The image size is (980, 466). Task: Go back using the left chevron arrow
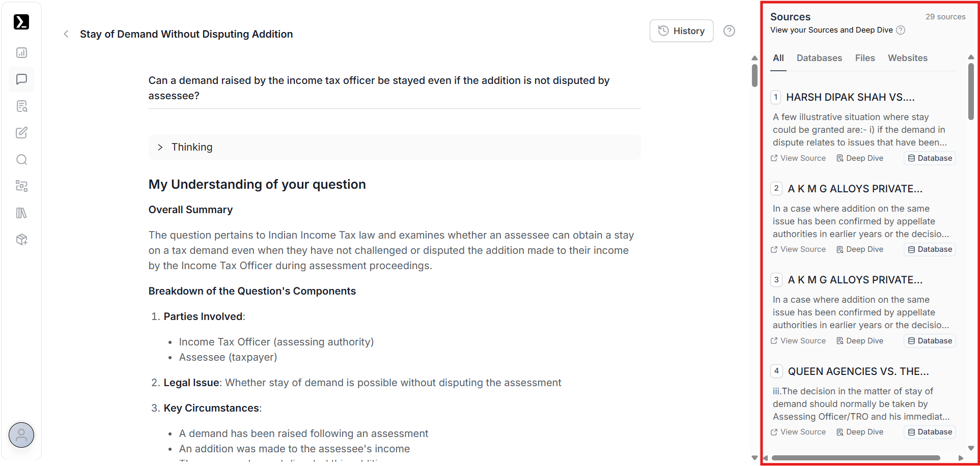(x=66, y=34)
